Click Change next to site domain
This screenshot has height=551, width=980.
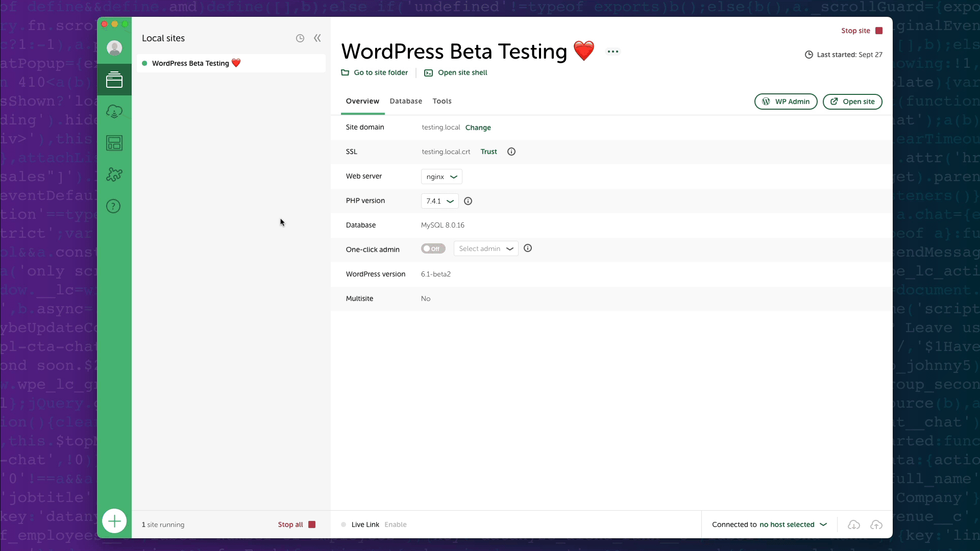tap(478, 127)
